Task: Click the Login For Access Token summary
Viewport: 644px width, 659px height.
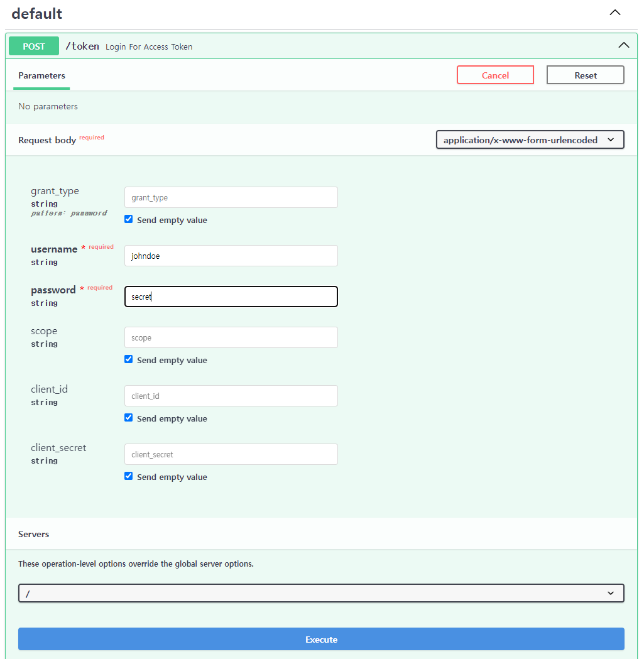Action: coord(149,47)
